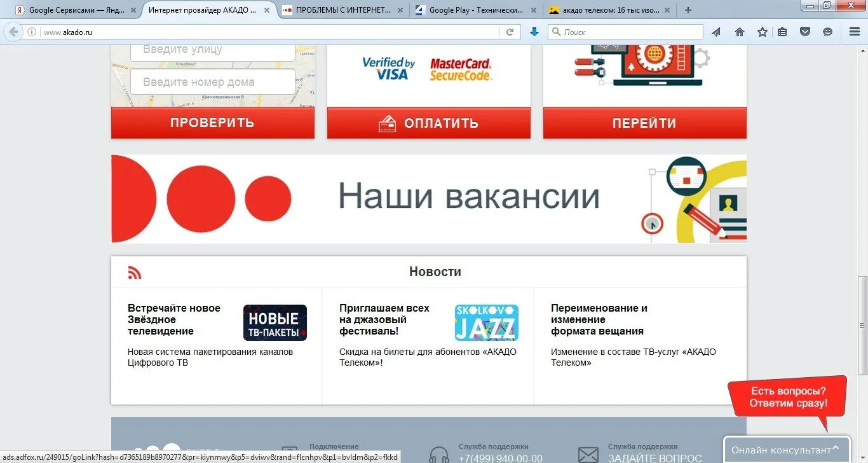
Task: Bookmark this page with the star
Action: click(763, 32)
